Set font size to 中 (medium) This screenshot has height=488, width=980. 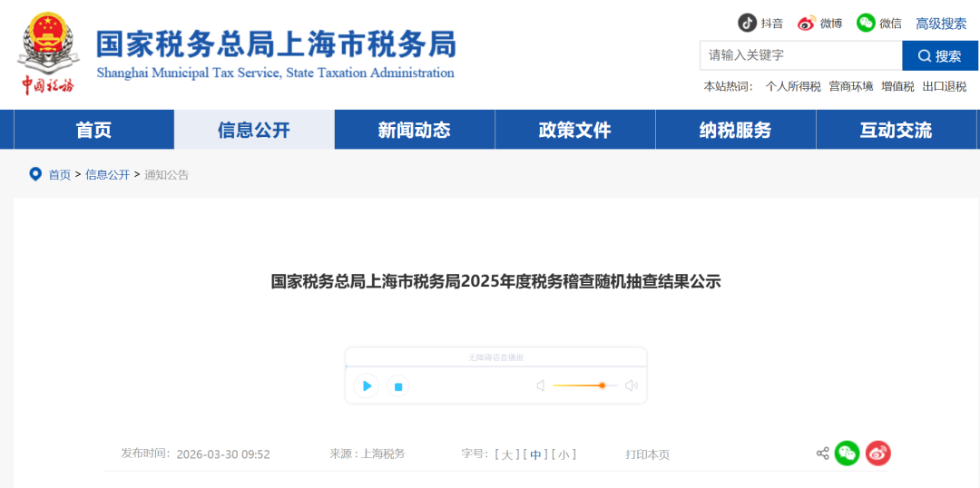(x=535, y=454)
